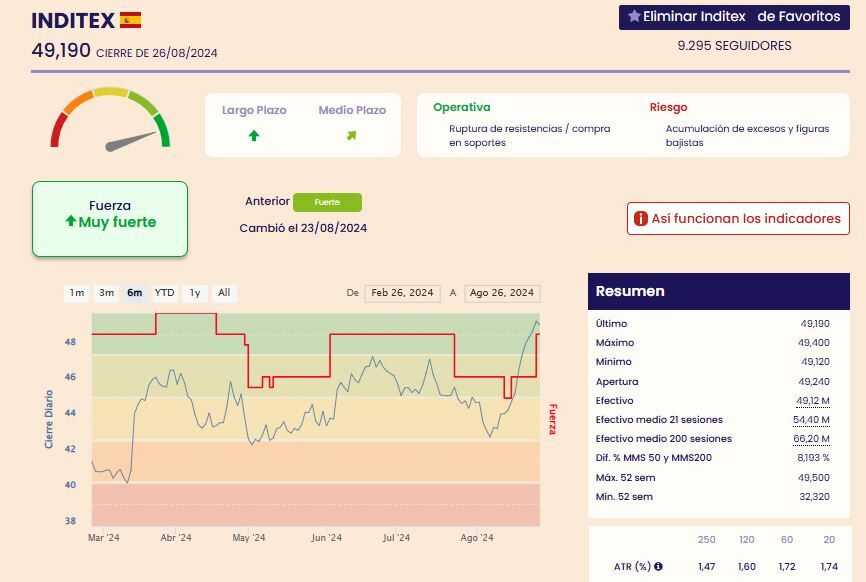Click the Fuerza Muy fuerte card
Viewport: 866px width, 582px height.
click(x=110, y=219)
